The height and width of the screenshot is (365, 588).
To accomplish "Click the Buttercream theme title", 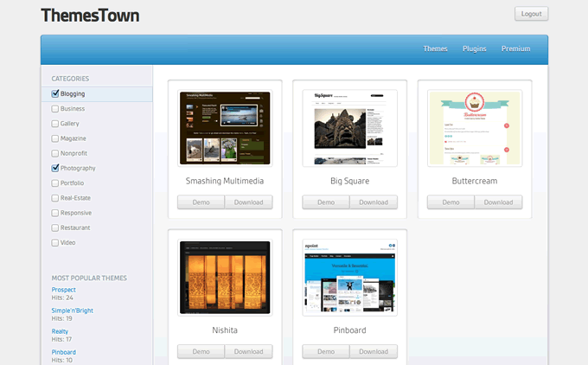I will 475,181.
